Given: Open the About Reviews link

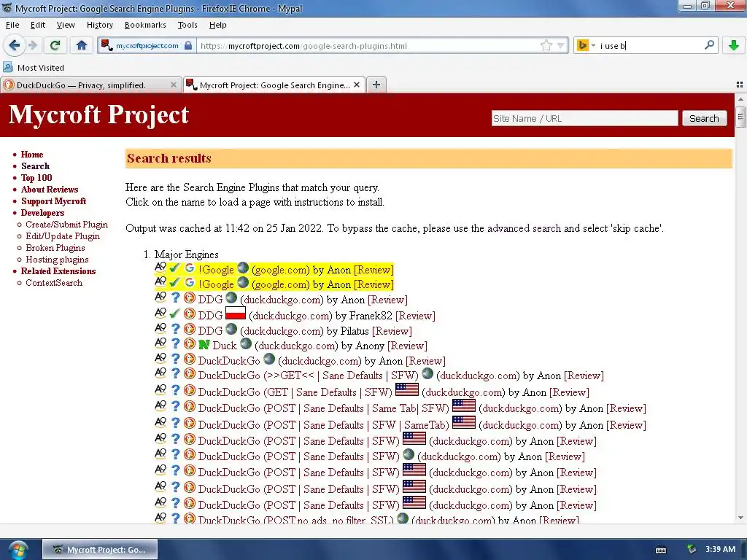Looking at the screenshot, I should tap(50, 190).
